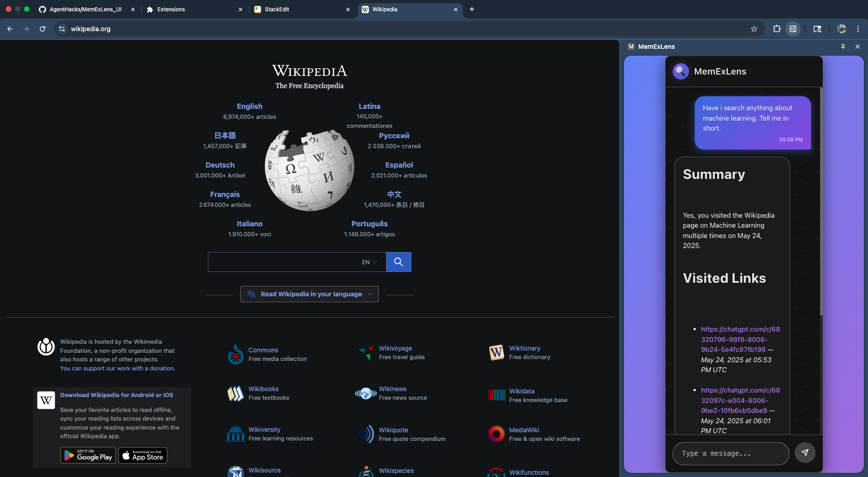The width and height of the screenshot is (868, 477).
Task: Toggle the side panel button in toolbar
Action: pos(793,29)
